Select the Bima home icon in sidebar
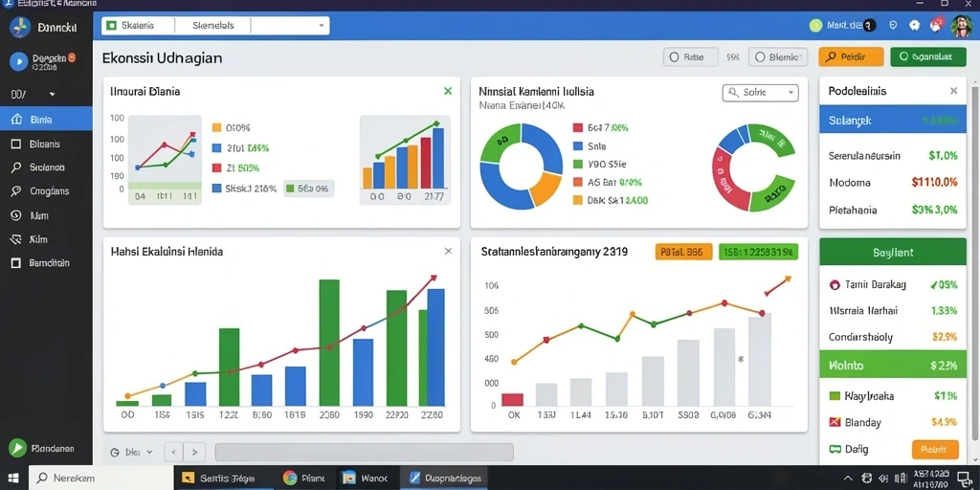The height and width of the screenshot is (490, 980). (x=17, y=120)
